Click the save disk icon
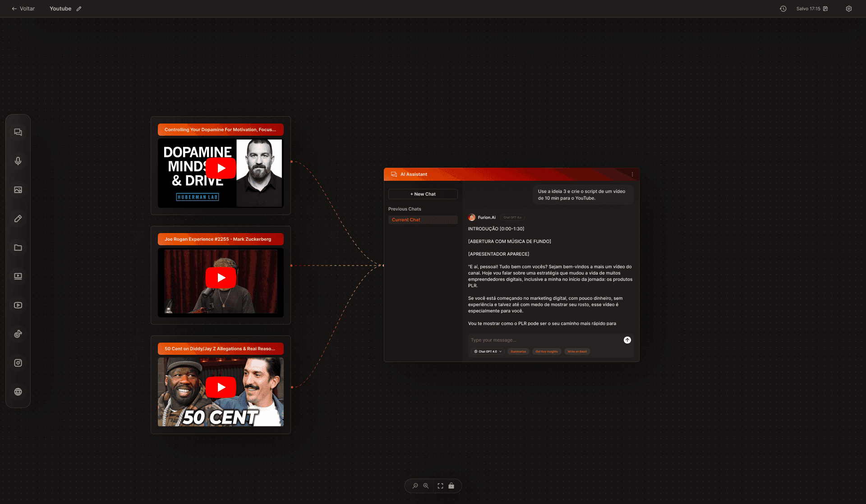 click(825, 9)
